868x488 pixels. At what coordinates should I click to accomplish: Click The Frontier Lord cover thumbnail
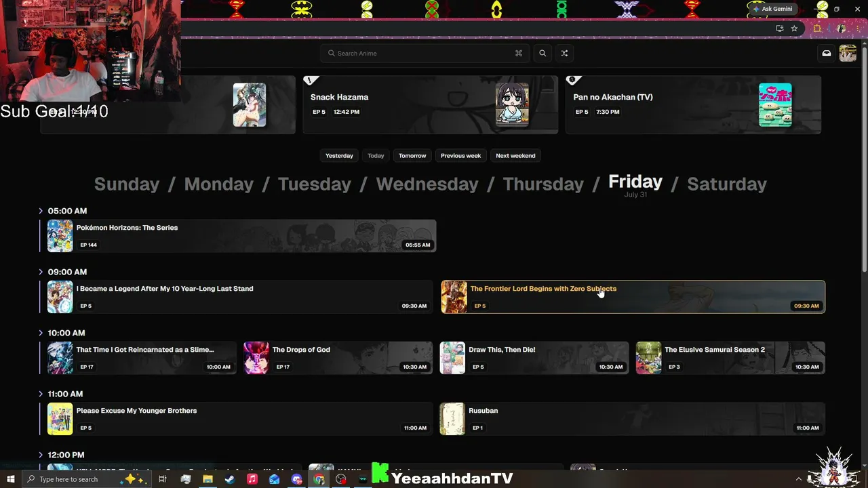pyautogui.click(x=454, y=297)
